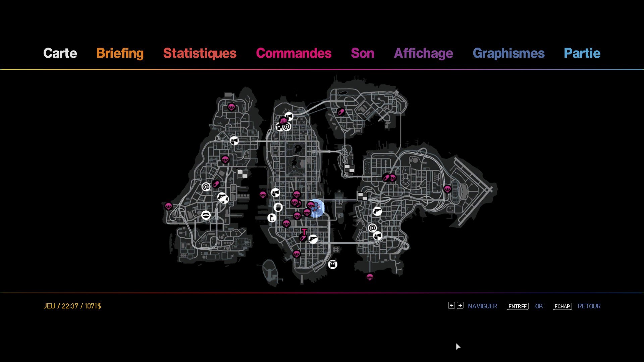Select the Son tab
Screen dimensions: 644x362
(x=362, y=53)
